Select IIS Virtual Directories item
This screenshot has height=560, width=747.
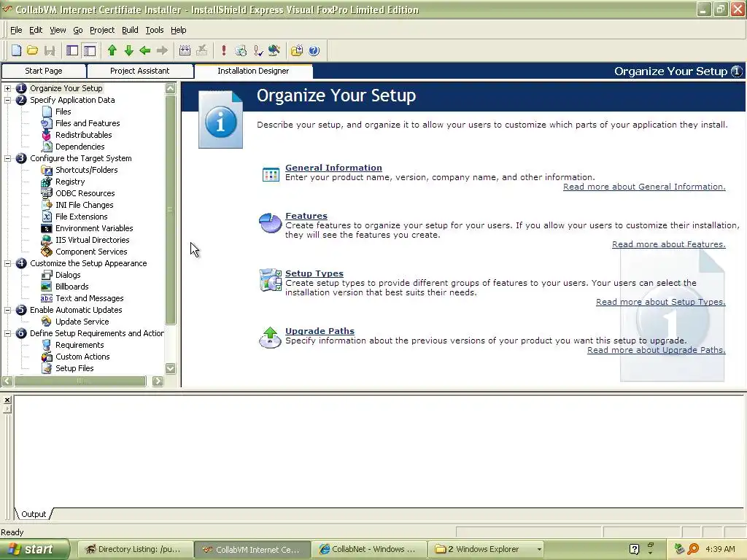coord(92,240)
